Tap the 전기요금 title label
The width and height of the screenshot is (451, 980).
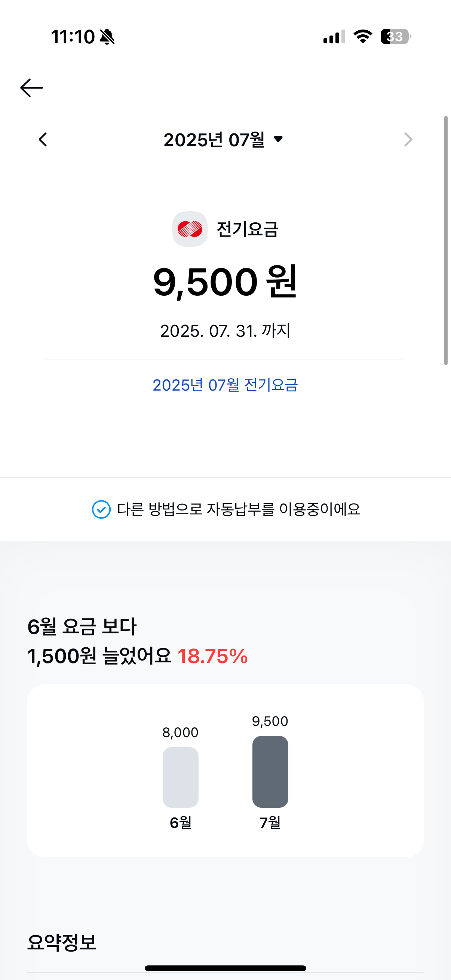tap(248, 229)
